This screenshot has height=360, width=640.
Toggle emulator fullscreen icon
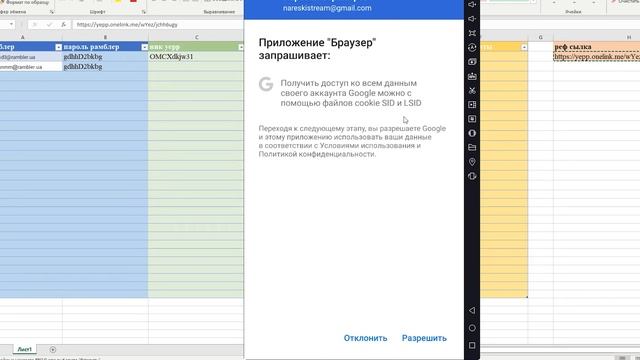pyautogui.click(x=472, y=33)
